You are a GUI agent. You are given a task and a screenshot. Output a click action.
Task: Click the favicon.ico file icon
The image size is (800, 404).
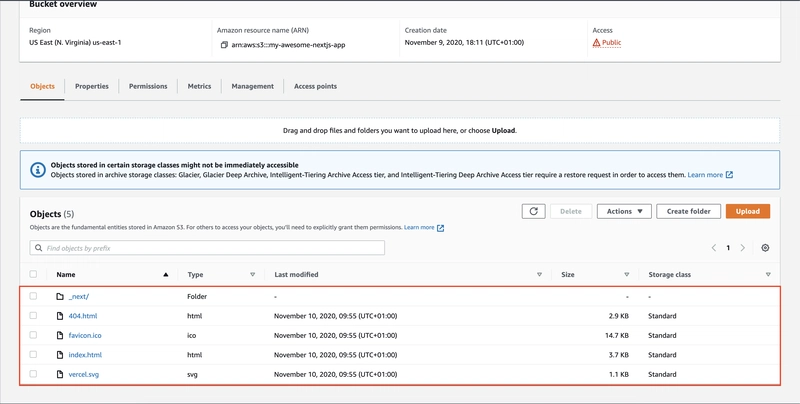(x=60, y=335)
